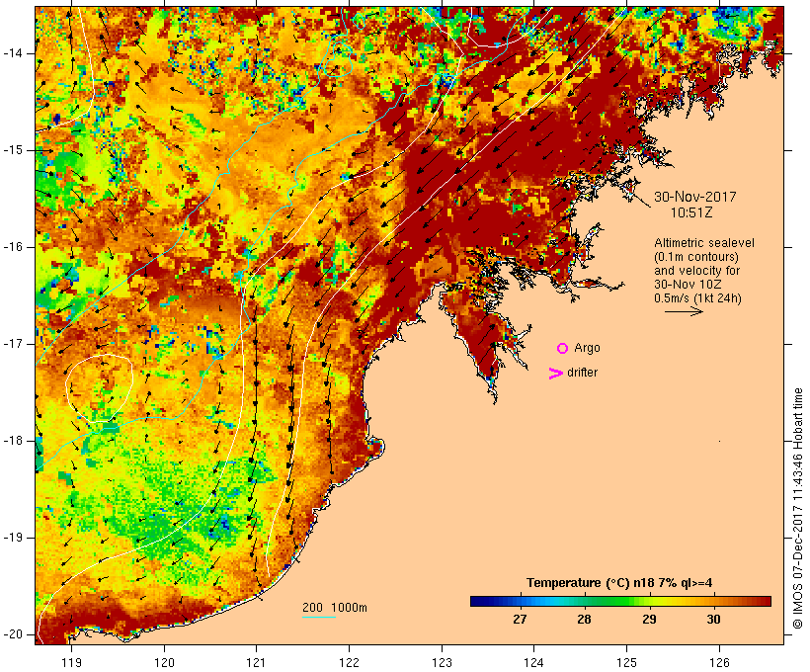
Task: Click the cyan 200m isobath legend line
Action: [319, 617]
